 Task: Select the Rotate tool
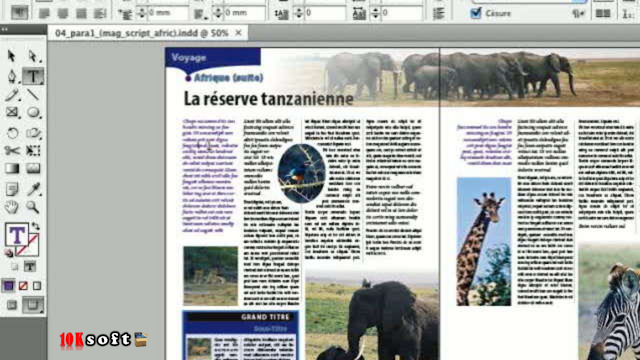12,133
